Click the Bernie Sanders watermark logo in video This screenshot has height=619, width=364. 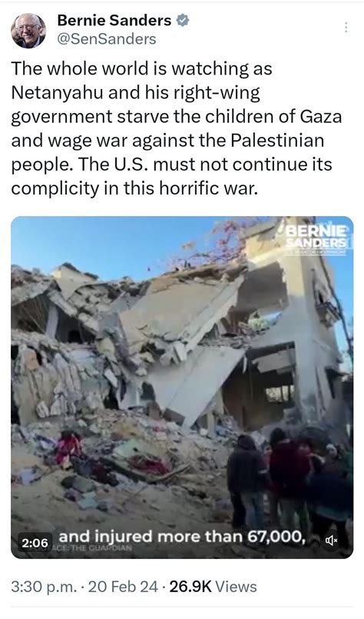[x=317, y=240]
